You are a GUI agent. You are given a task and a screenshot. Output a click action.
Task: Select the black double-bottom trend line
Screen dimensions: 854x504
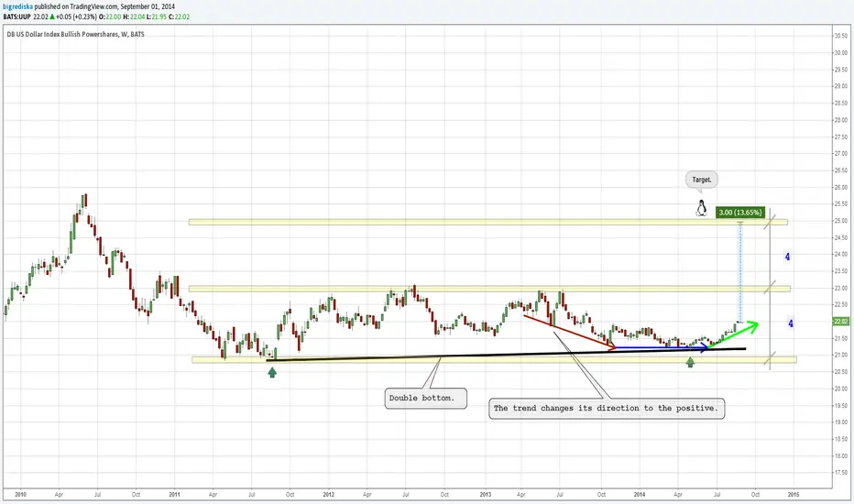[506, 355]
